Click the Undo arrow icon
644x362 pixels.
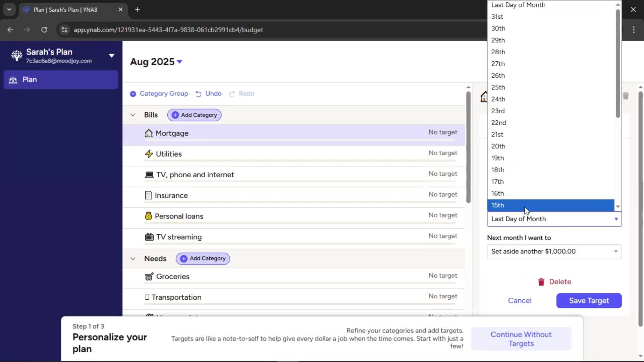tap(199, 94)
